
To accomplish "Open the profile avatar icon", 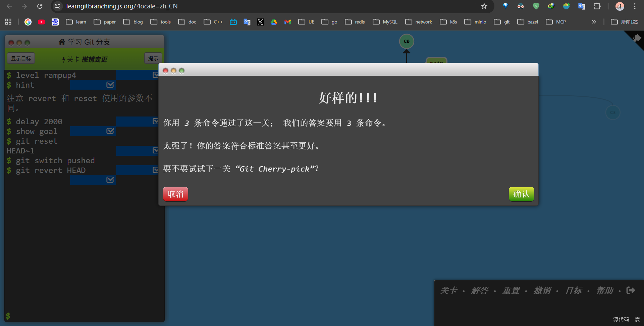I will tap(620, 6).
